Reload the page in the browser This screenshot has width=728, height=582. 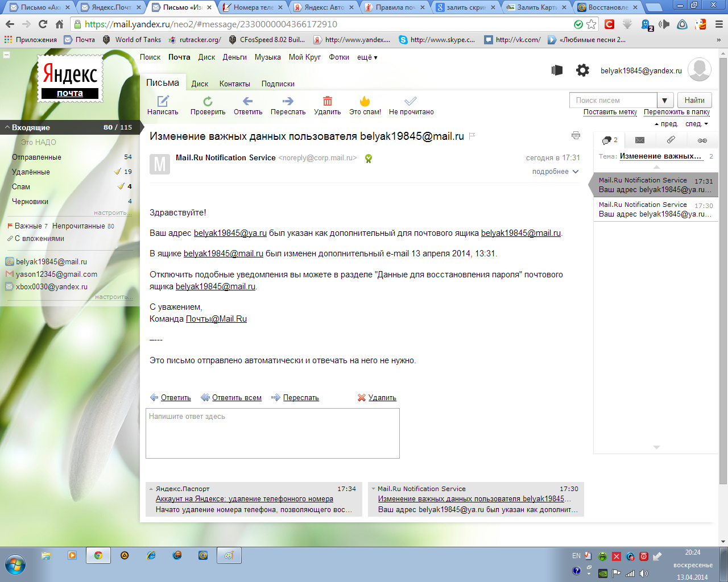[x=43, y=24]
